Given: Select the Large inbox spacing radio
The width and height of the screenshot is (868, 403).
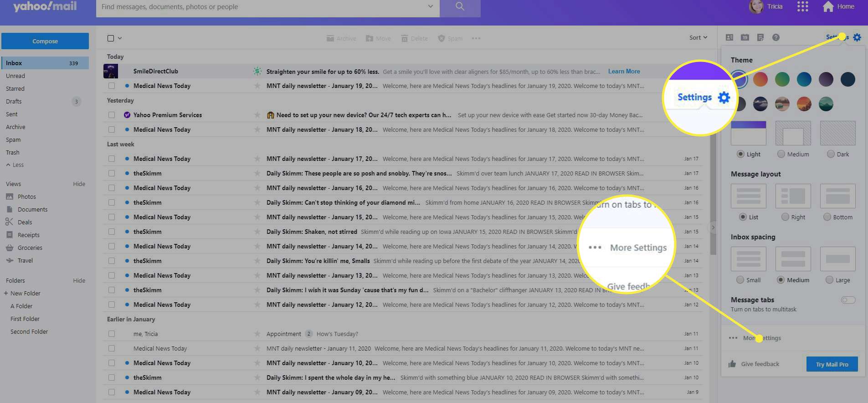Looking at the screenshot, I should (830, 280).
